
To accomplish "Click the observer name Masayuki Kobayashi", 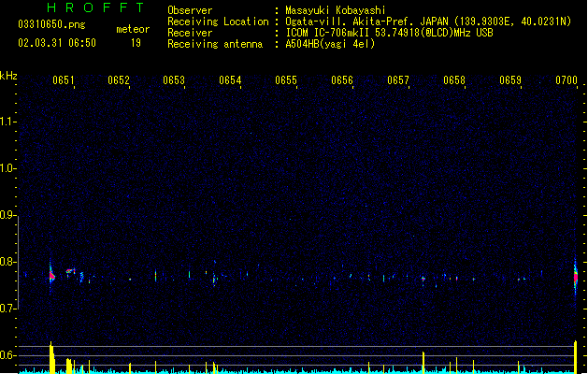I will point(336,10).
